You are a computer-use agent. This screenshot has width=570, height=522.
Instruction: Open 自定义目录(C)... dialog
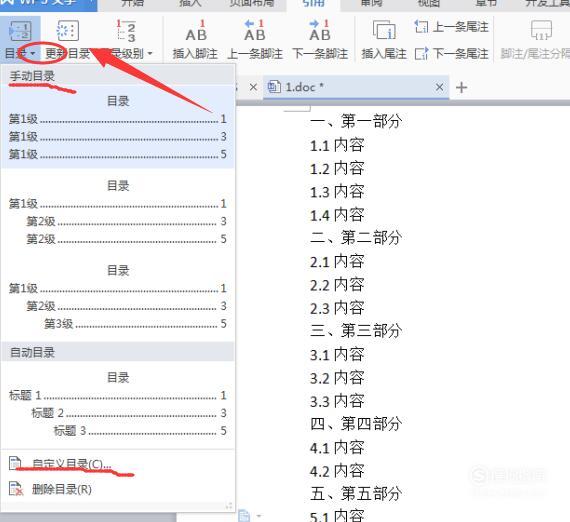[71, 464]
